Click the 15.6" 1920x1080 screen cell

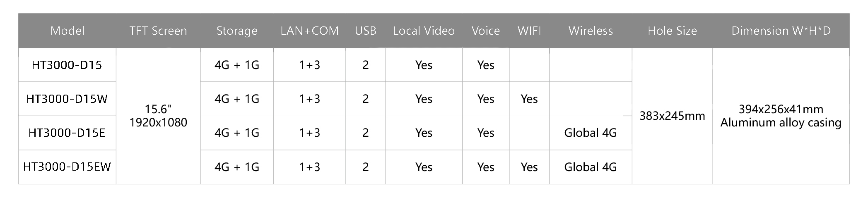[158, 116]
